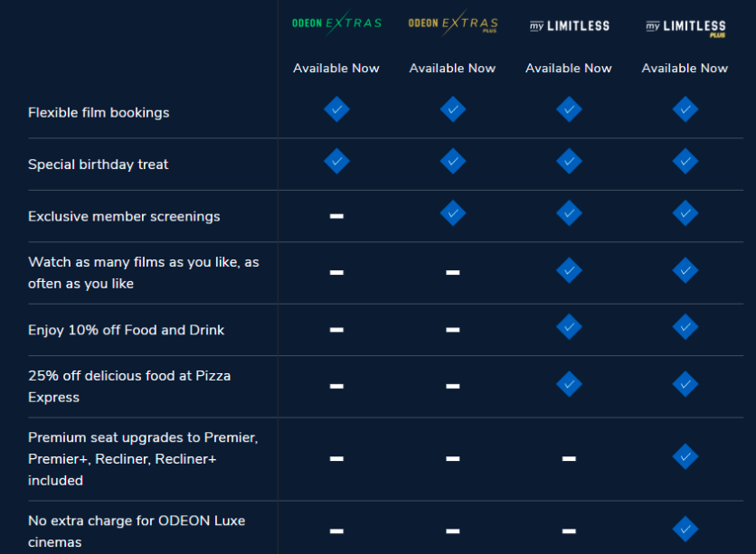This screenshot has width=756, height=554.
Task: Select the Special birthday treat label
Action: (x=99, y=164)
